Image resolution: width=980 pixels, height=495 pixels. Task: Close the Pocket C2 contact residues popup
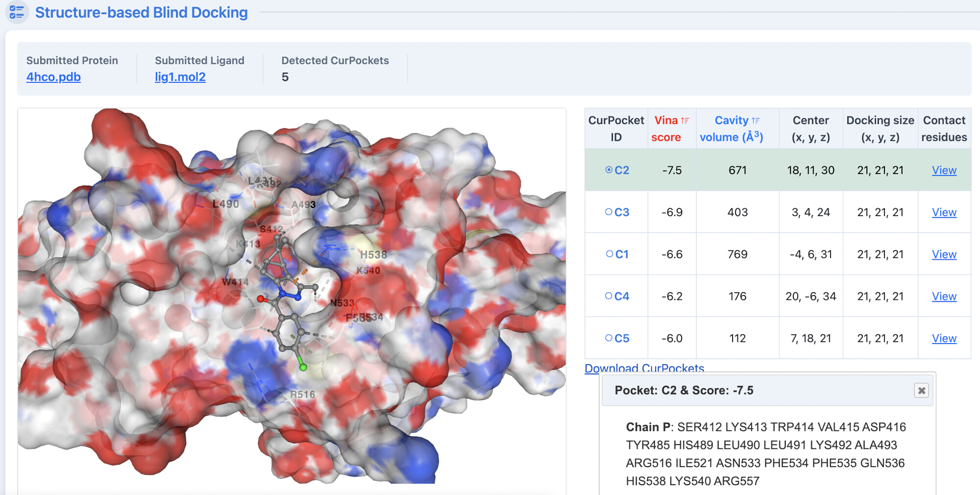[922, 391]
